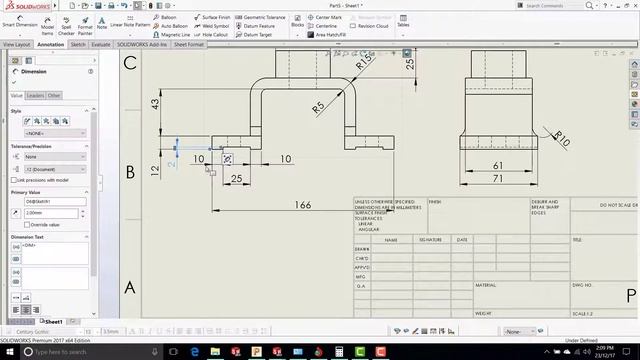640x360 pixels.
Task: Switch to Leaders tab in Dimension panel
Action: point(35,96)
